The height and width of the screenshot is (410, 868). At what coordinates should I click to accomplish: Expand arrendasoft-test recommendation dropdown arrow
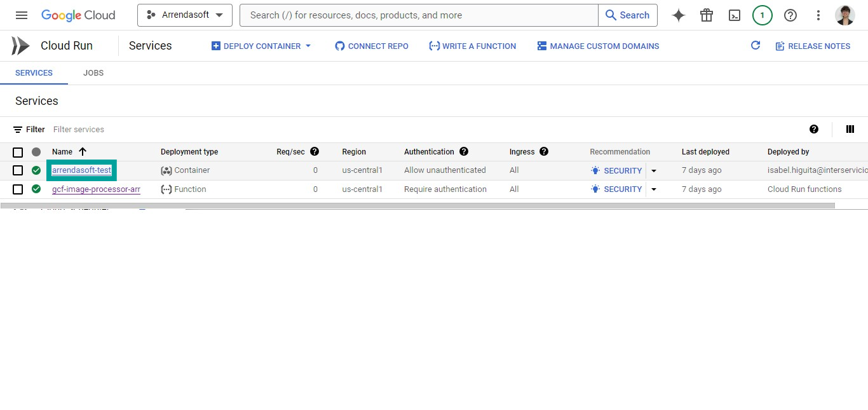click(654, 170)
